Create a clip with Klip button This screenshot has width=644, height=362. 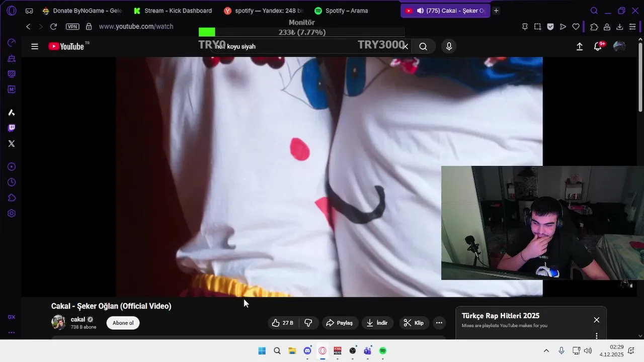point(414,323)
